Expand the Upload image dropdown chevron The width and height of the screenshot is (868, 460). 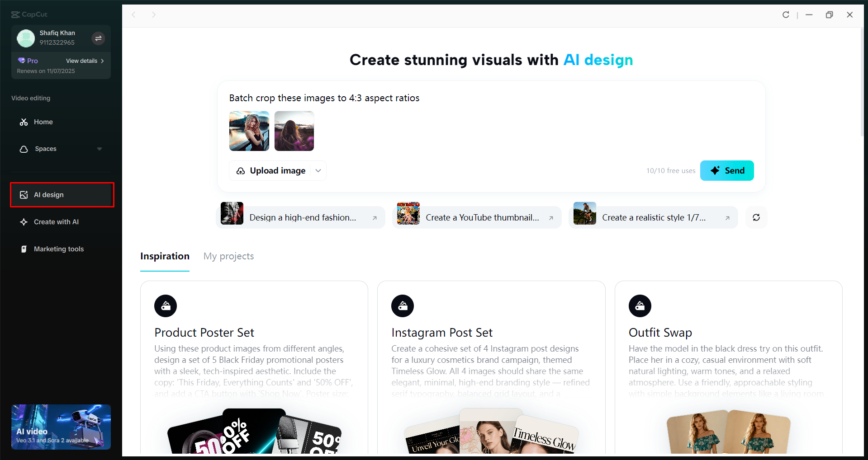(x=318, y=170)
